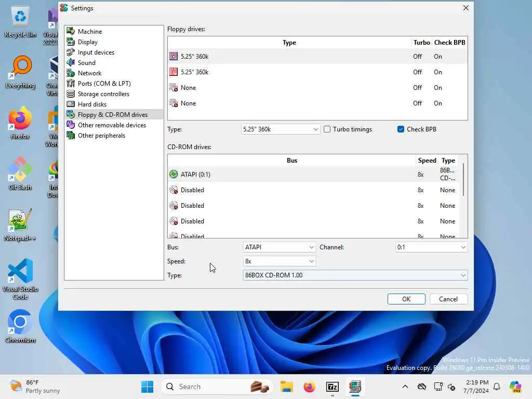This screenshot has width=532, height=399.
Task: Click the CD-ROM drives list scrollbar
Action: click(463, 179)
